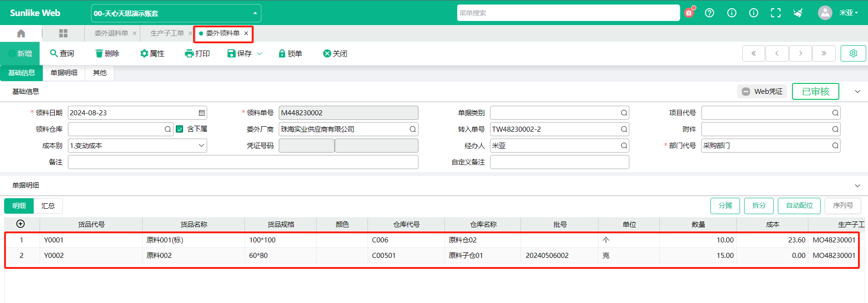Go to previous record
868x303 pixels.
[x=777, y=53]
